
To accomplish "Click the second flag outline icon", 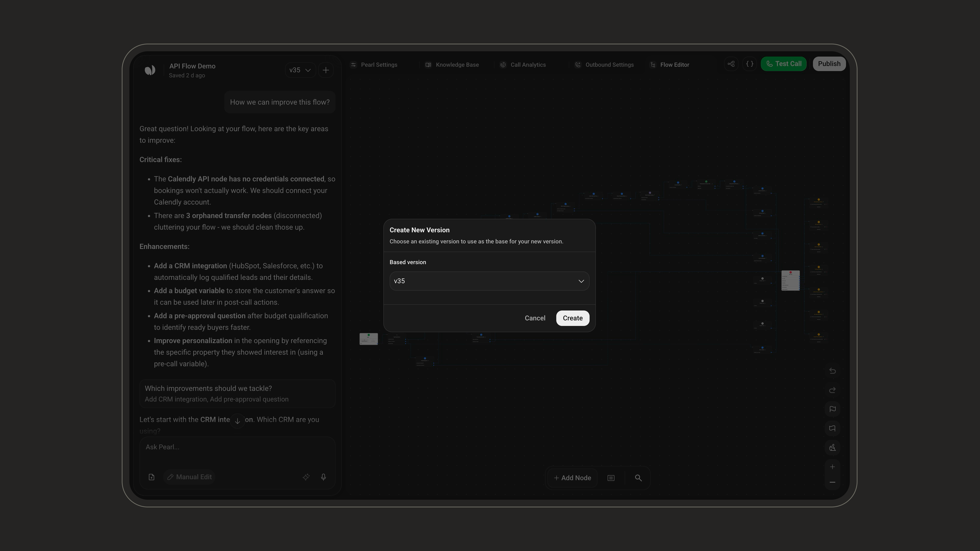I will [832, 429].
